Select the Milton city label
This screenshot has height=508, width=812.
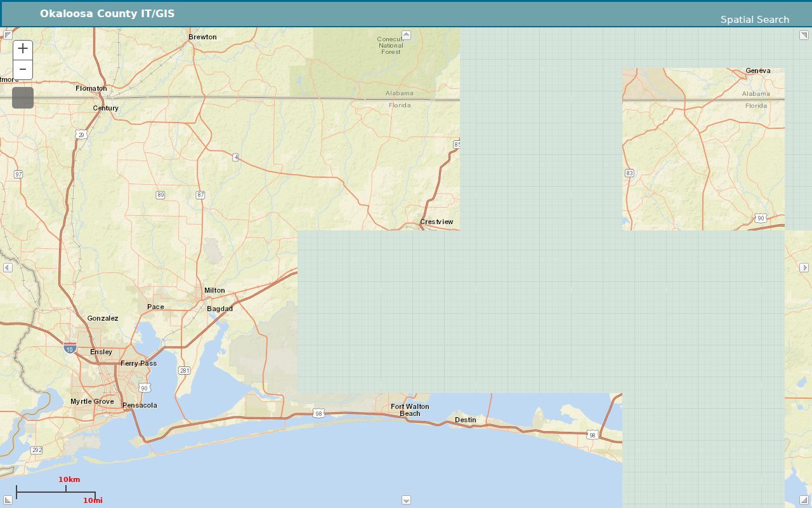214,290
